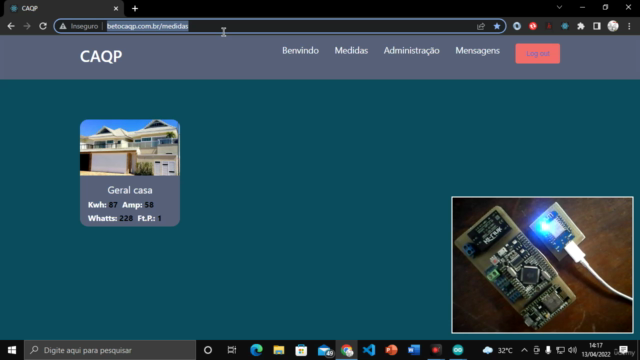The height and width of the screenshot is (360, 640).
Task: Open Task View on the taskbar
Action: pos(232,350)
